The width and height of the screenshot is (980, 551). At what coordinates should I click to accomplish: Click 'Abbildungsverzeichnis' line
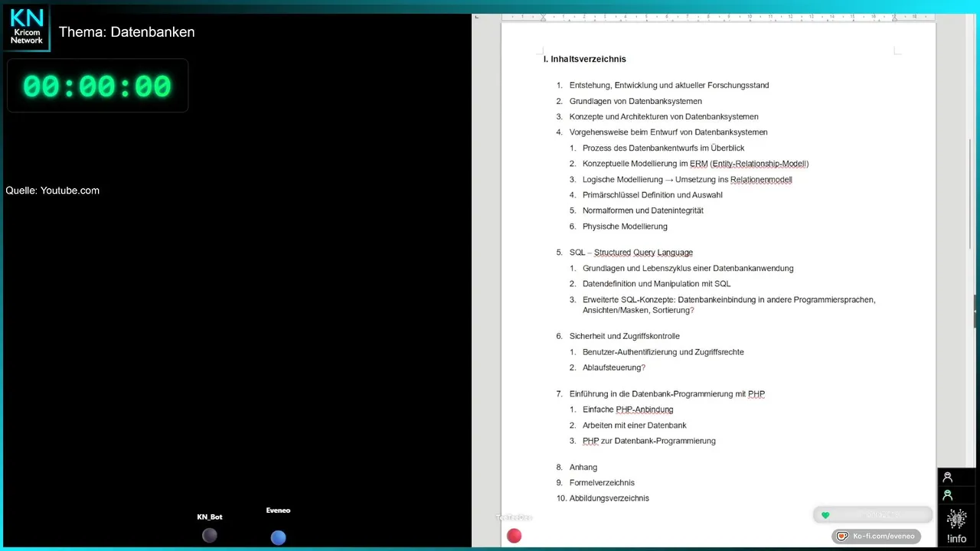tap(609, 498)
